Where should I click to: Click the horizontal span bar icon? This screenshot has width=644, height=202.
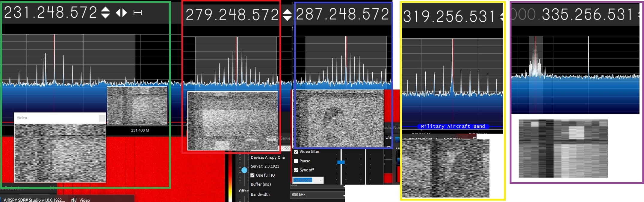pos(137,13)
